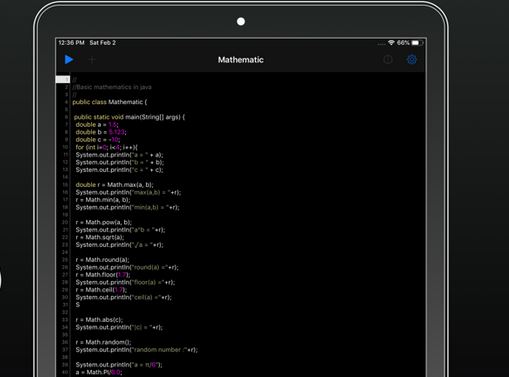Tap the 12:36 PM clock in status bar

[x=71, y=43]
